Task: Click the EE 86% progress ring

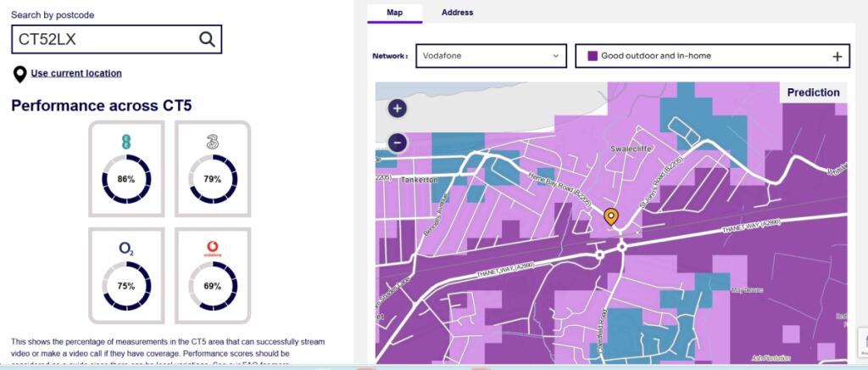Action: point(126,179)
